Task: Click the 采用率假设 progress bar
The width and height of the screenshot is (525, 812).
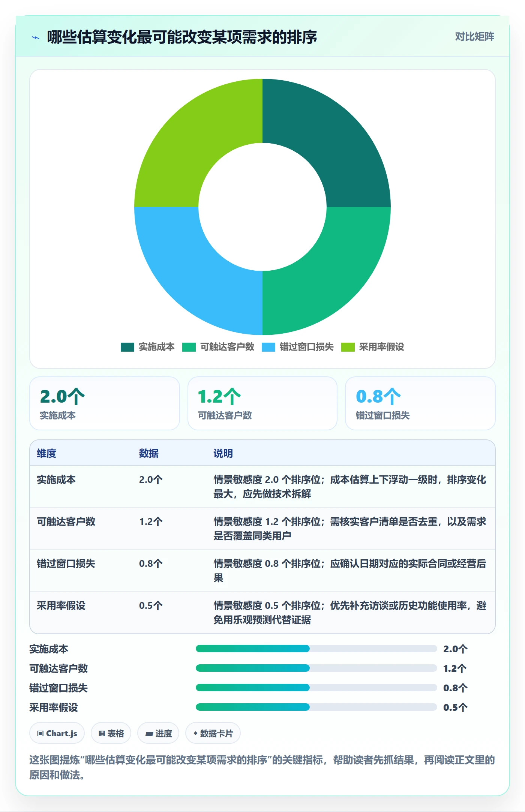Action: pos(316,707)
